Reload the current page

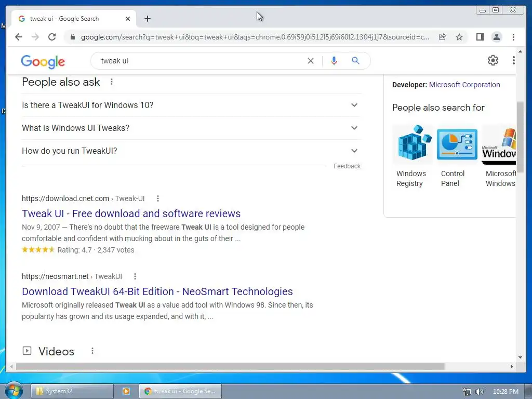point(52,37)
